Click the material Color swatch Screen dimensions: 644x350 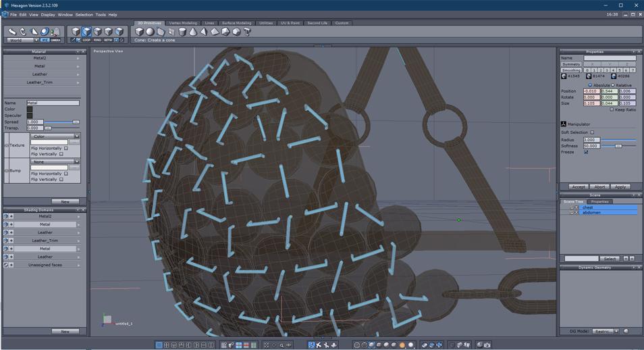pyautogui.click(x=30, y=109)
